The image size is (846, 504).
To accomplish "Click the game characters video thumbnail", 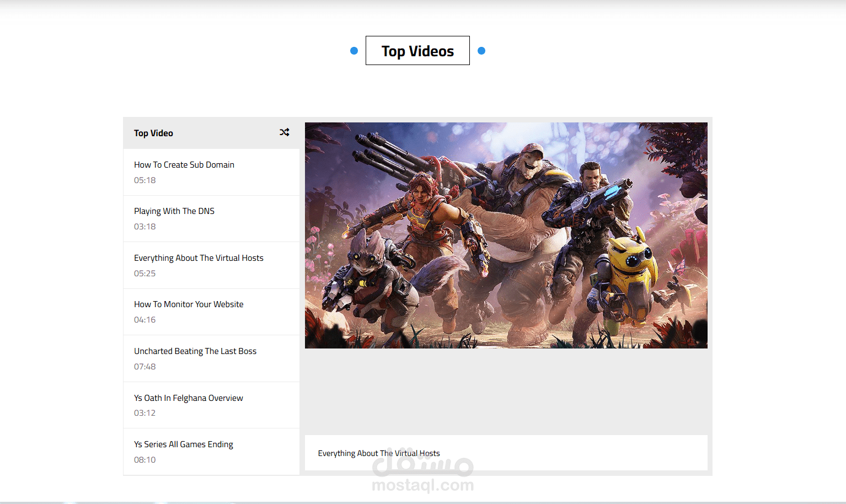I will [506, 235].
